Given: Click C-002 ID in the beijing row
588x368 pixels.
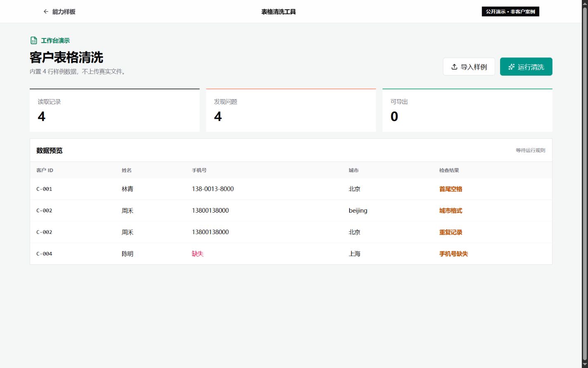Looking at the screenshot, I should tap(44, 211).
